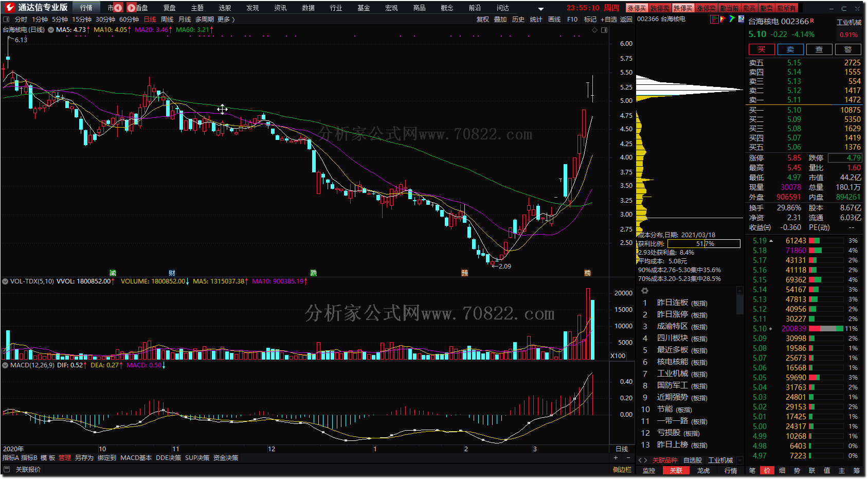
Task: Open the dropdown after the 工业机械 tab
Action: point(740,460)
